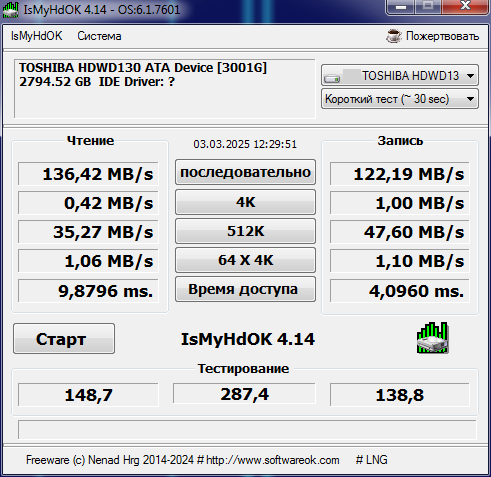Viewport: 491px width, 477px height.
Task: Open the softwareok.com link in footer
Action: pyautogui.click(x=273, y=460)
